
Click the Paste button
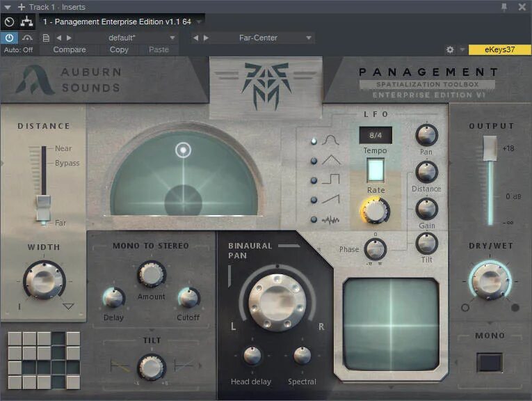coord(159,49)
